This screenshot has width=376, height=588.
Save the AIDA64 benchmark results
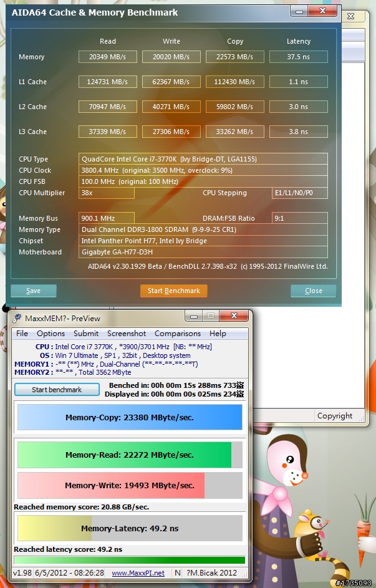tap(34, 291)
